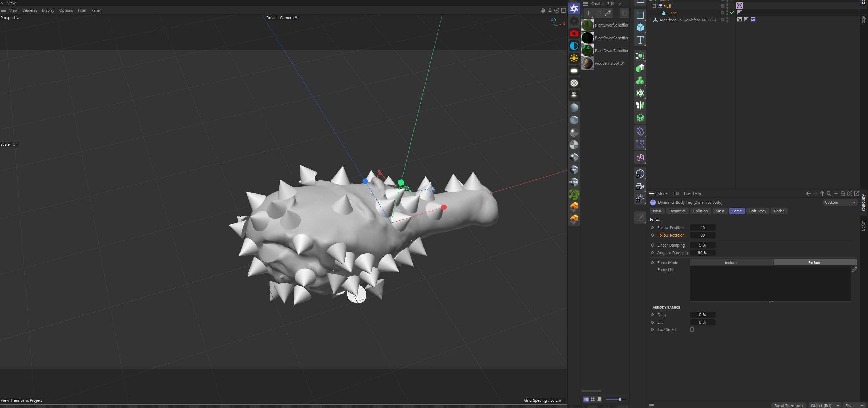Toggle Follow Rotation keyframe diamond
The image size is (868, 408).
(652, 235)
